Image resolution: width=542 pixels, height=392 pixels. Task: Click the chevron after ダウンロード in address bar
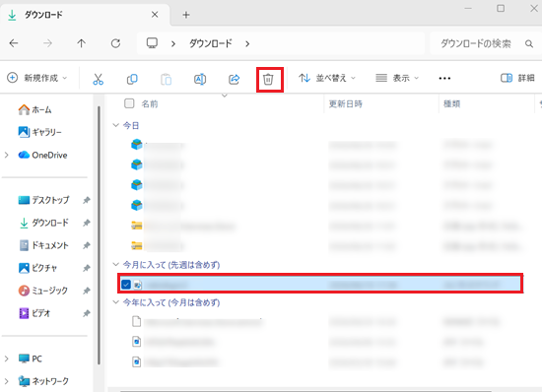(247, 44)
